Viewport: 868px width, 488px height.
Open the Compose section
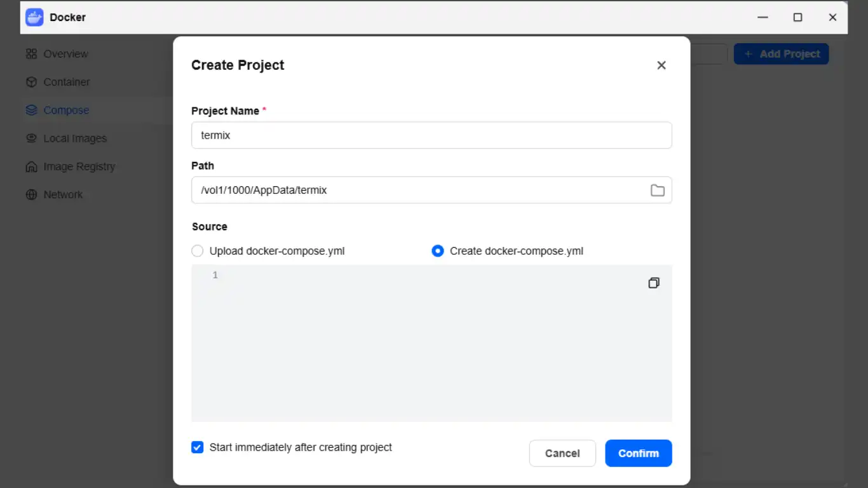[x=66, y=110]
